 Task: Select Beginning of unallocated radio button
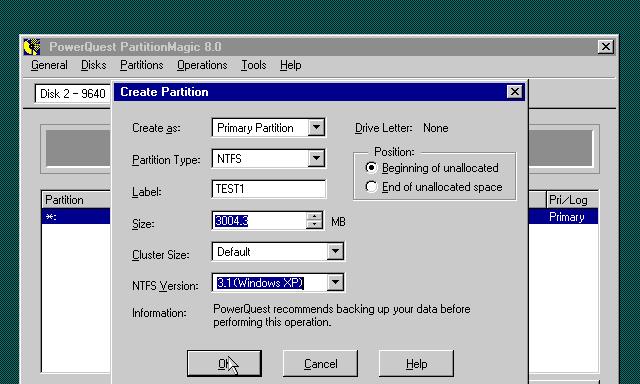coord(371,168)
